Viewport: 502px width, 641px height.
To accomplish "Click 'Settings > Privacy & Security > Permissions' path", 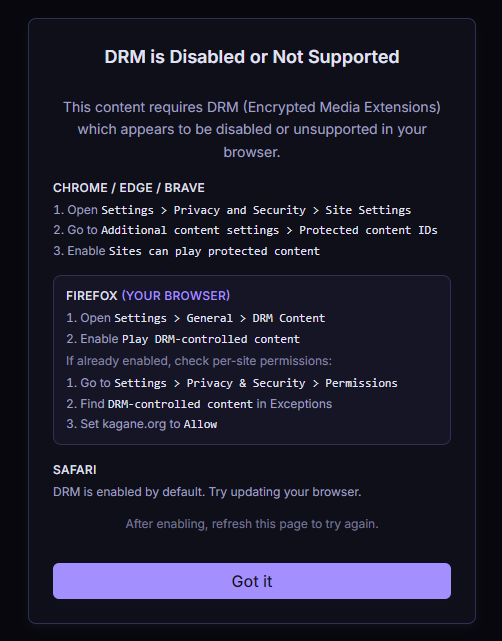I will pyautogui.click(x=256, y=383).
